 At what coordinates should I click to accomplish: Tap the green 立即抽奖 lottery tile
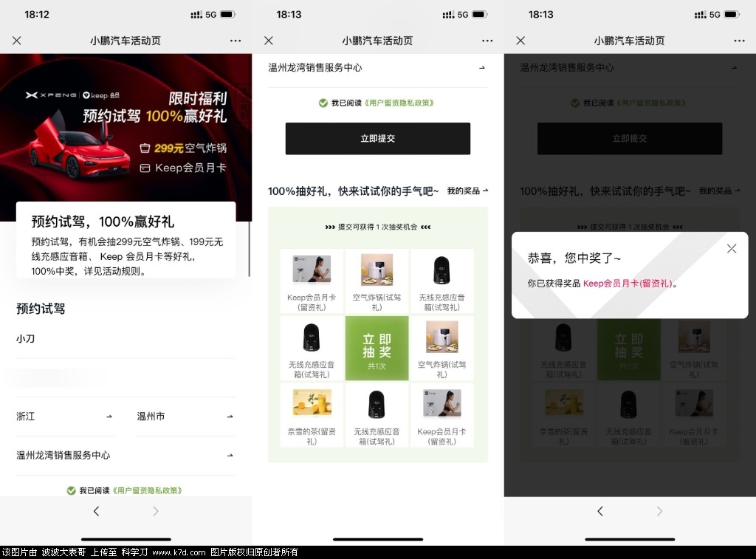(x=377, y=349)
